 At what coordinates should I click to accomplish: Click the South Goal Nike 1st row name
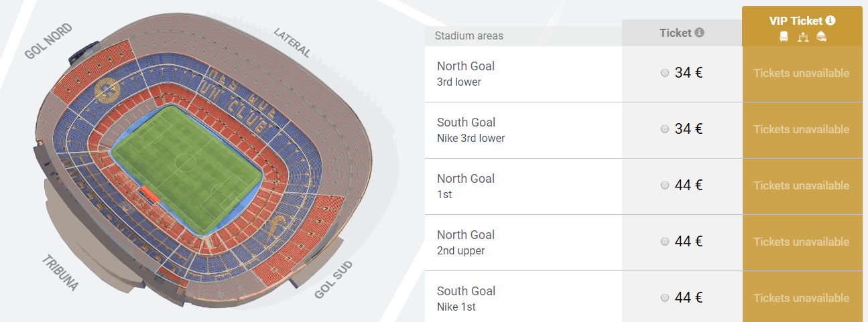[466, 299]
